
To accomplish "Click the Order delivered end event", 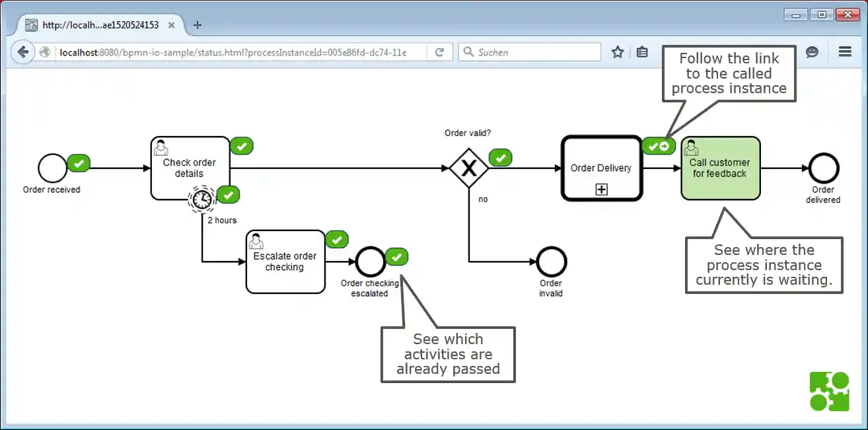I will (824, 168).
